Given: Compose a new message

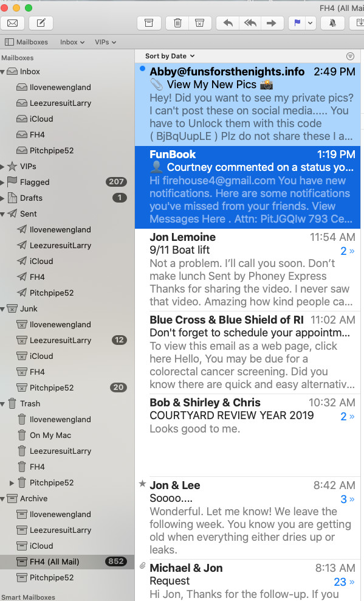Looking at the screenshot, I should tap(41, 23).
